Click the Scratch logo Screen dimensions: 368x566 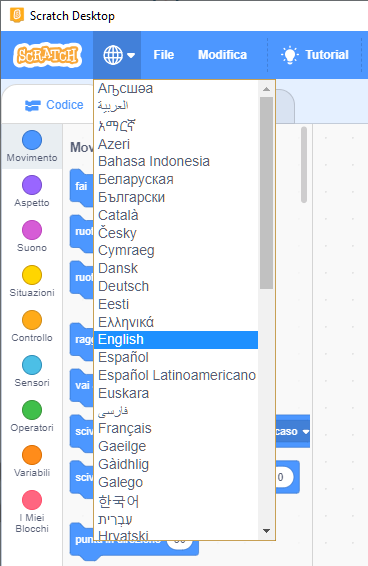(47, 55)
